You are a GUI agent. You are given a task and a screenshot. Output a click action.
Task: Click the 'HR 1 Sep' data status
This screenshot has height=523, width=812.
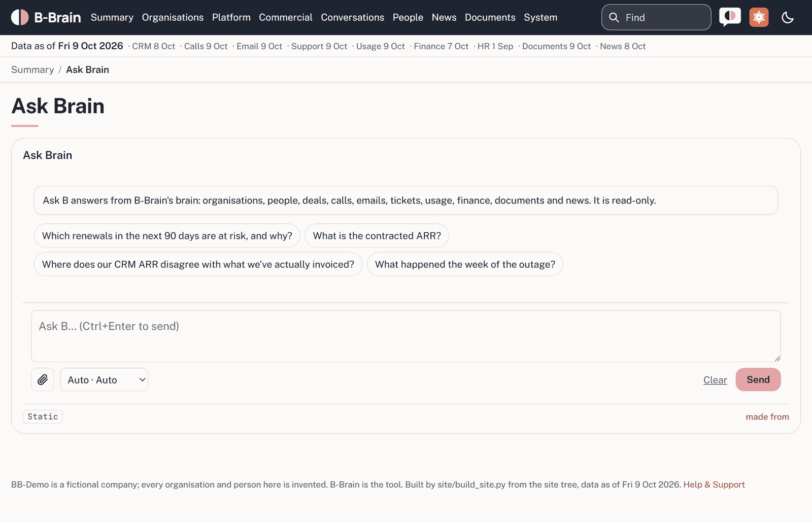point(495,46)
